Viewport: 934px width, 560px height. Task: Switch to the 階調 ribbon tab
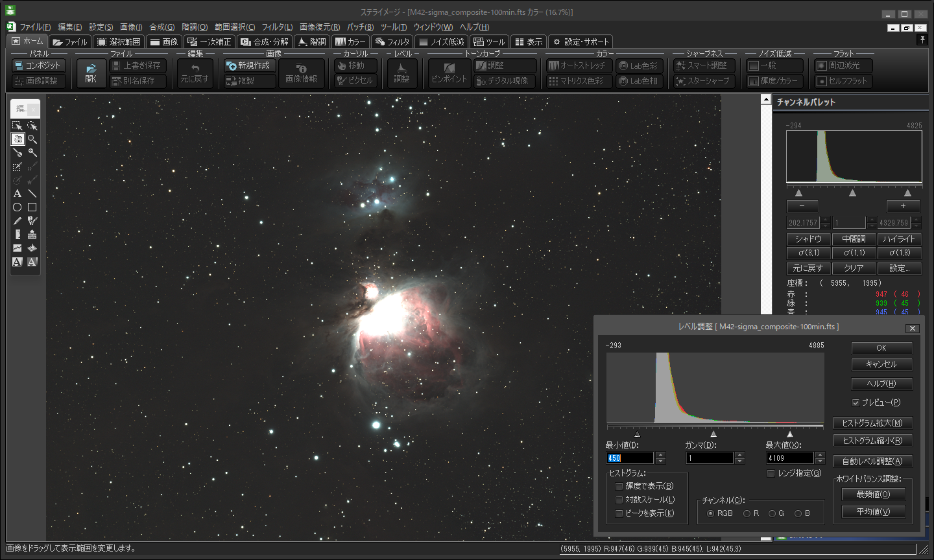click(x=311, y=42)
